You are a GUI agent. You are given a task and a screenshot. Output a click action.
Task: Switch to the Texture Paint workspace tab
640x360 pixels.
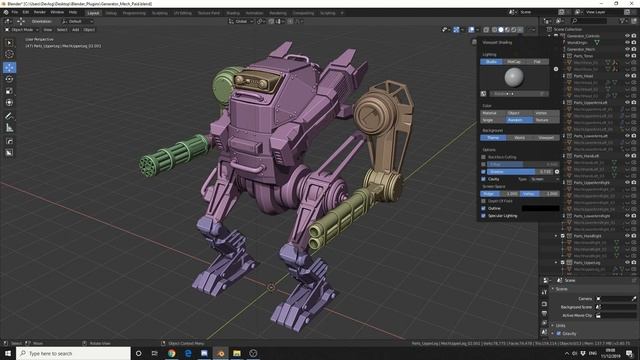click(209, 13)
